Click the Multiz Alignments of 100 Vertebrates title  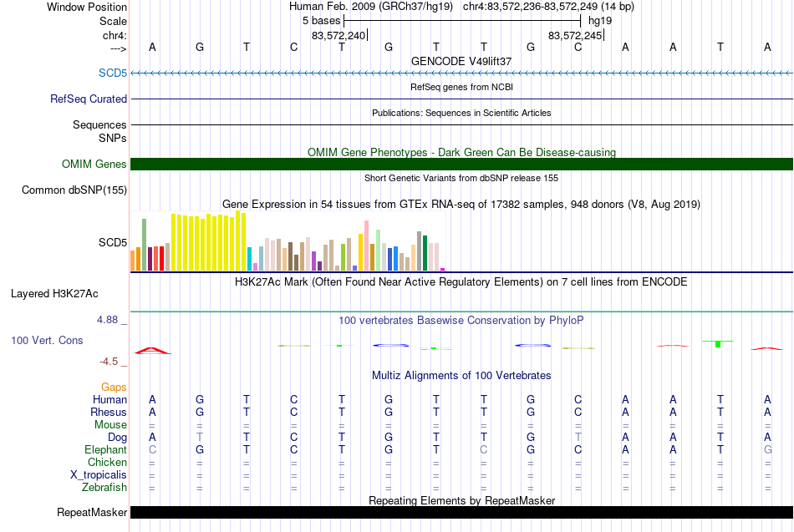point(461,375)
